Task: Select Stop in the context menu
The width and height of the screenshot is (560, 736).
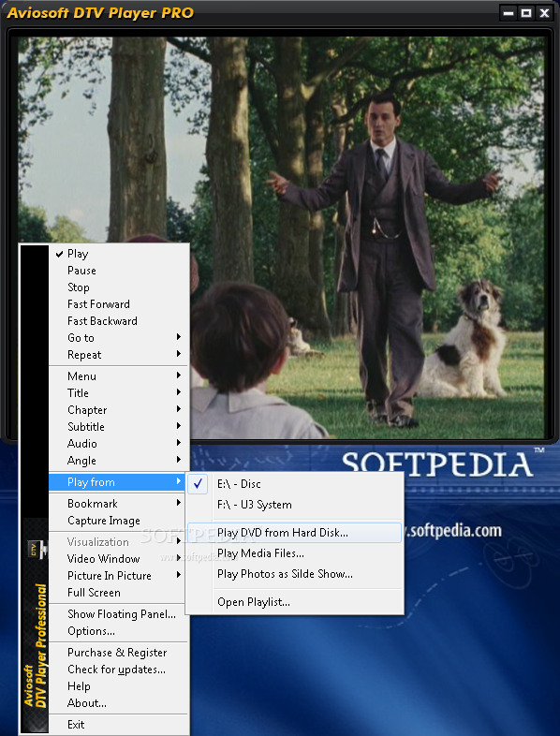Action: [x=118, y=287]
